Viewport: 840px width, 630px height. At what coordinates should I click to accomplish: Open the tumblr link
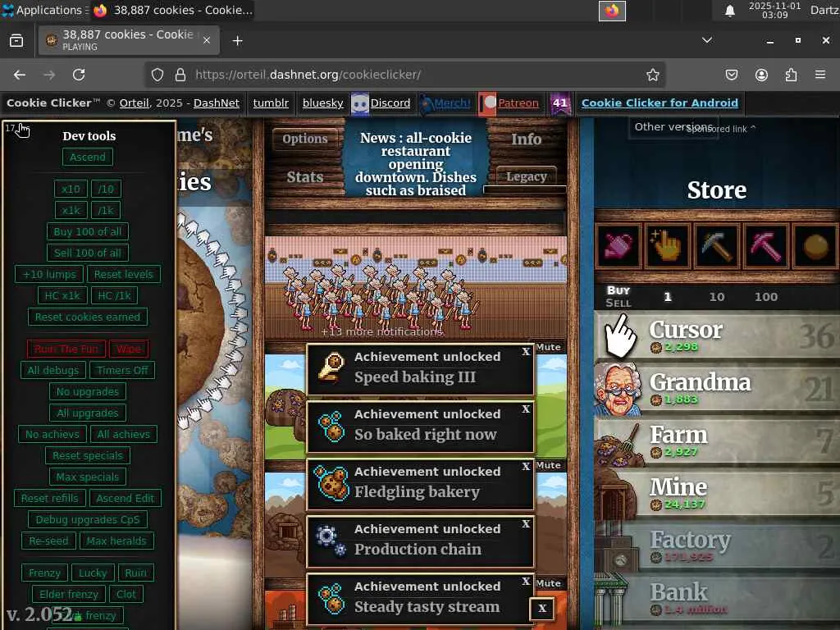tap(271, 103)
